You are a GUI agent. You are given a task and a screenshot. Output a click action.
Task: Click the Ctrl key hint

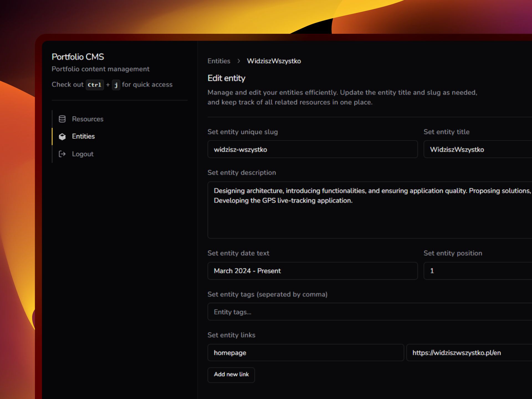94,85
